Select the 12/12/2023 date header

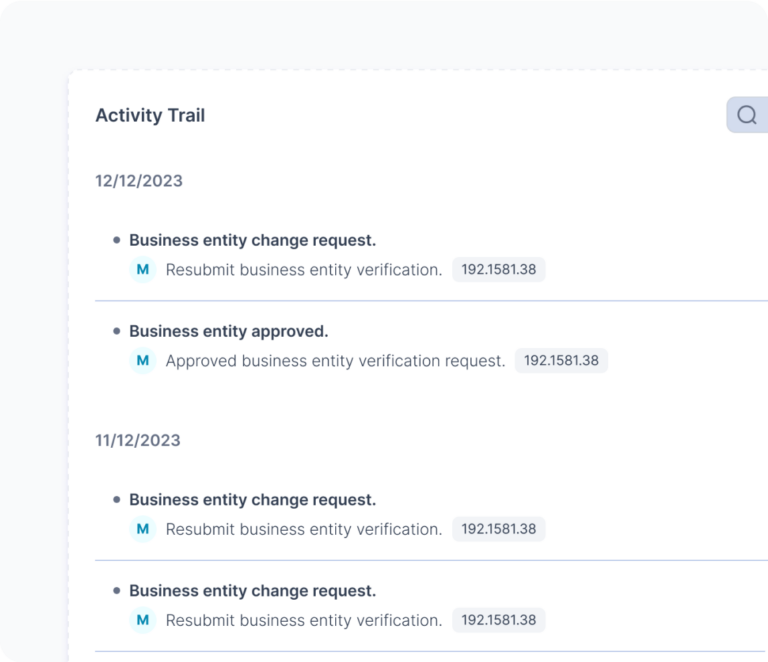tap(139, 181)
